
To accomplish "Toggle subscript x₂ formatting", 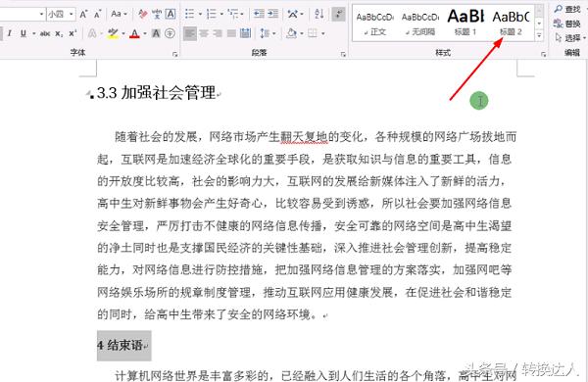I will [x=59, y=33].
